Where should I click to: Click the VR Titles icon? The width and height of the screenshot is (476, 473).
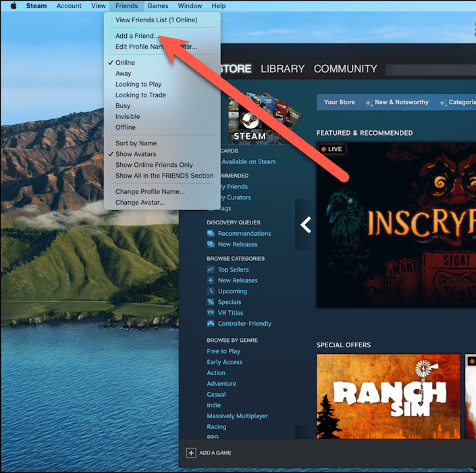tap(211, 313)
